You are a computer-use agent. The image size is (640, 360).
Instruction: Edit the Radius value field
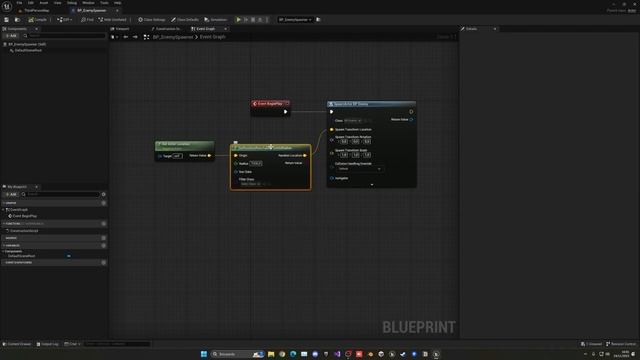click(x=256, y=163)
